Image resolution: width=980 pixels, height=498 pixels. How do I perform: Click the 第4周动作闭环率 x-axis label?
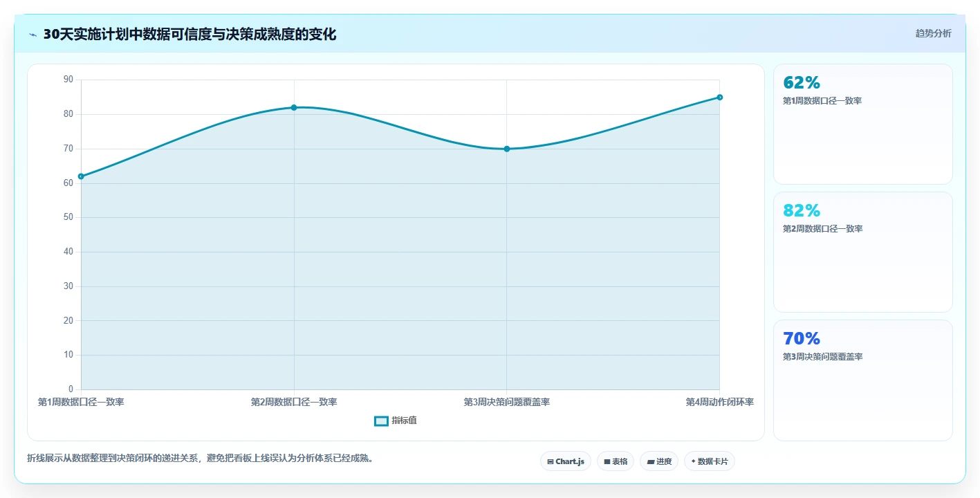coord(720,402)
